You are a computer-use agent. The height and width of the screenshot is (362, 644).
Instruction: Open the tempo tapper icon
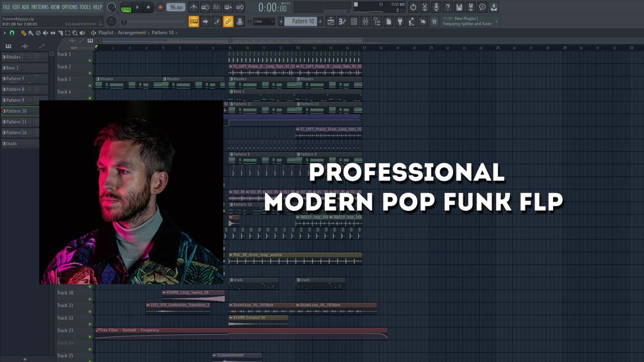point(411,21)
